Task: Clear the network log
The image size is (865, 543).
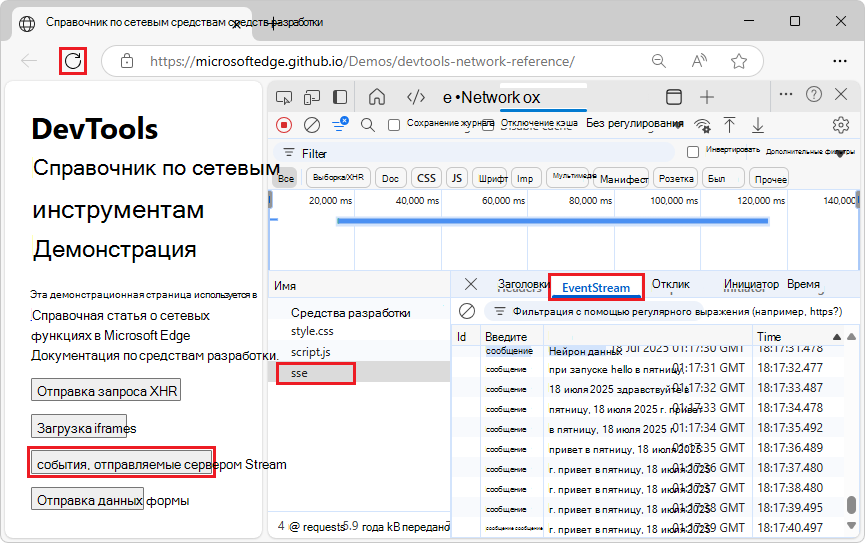Action: click(312, 125)
